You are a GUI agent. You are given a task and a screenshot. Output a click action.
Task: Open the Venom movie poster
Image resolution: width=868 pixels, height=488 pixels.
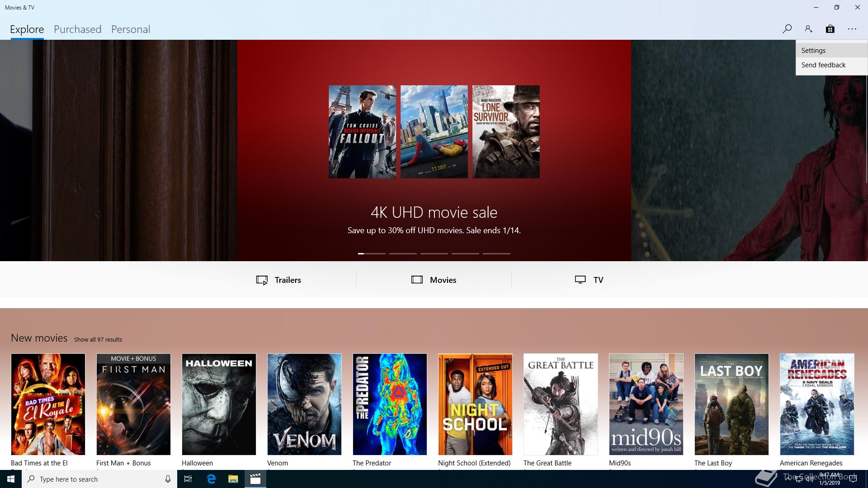[304, 404]
